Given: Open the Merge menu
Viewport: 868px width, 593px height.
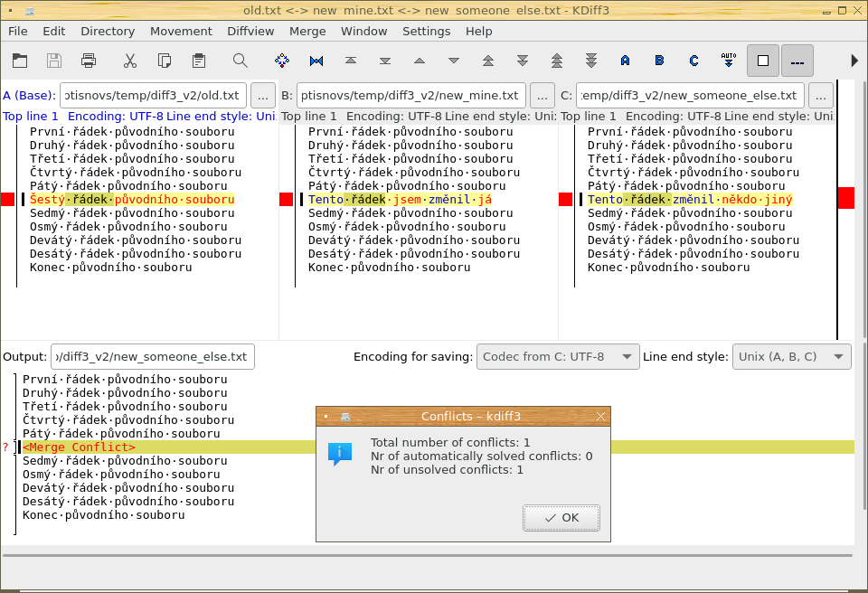Looking at the screenshot, I should pos(307,31).
